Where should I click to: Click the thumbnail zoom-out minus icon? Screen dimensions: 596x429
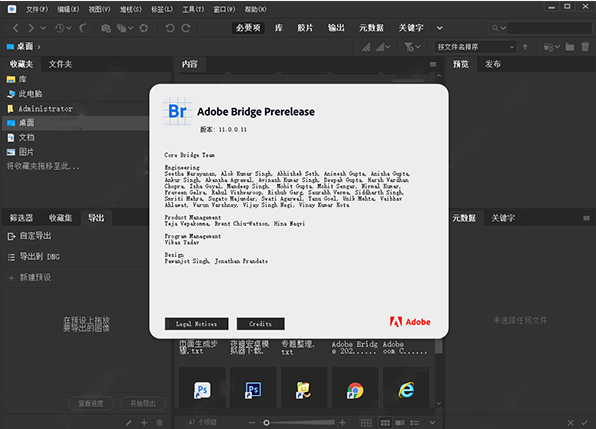click(x=252, y=423)
